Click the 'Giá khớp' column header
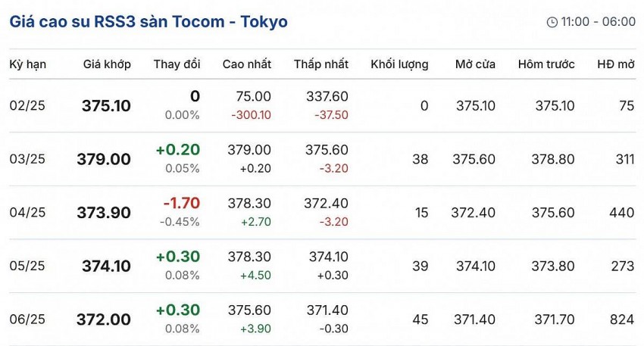The image size is (644, 346). [107, 64]
